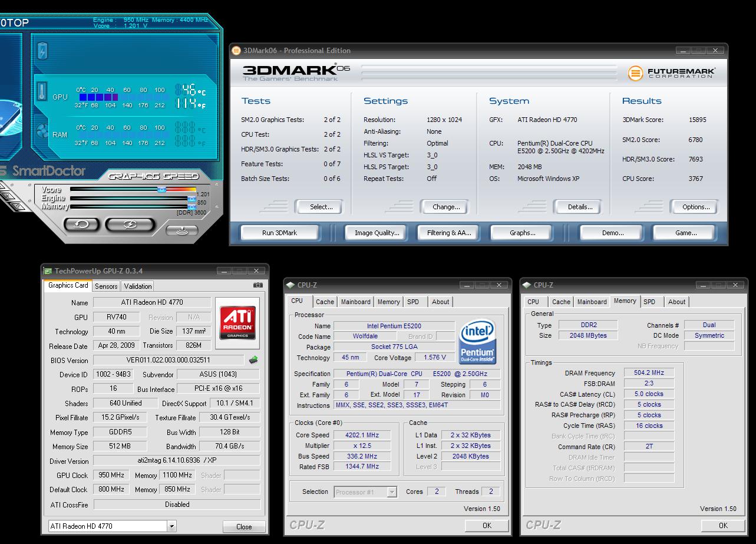The image size is (756, 544).
Task: Adjust the Memory clock slider handle
Action: coord(192,207)
